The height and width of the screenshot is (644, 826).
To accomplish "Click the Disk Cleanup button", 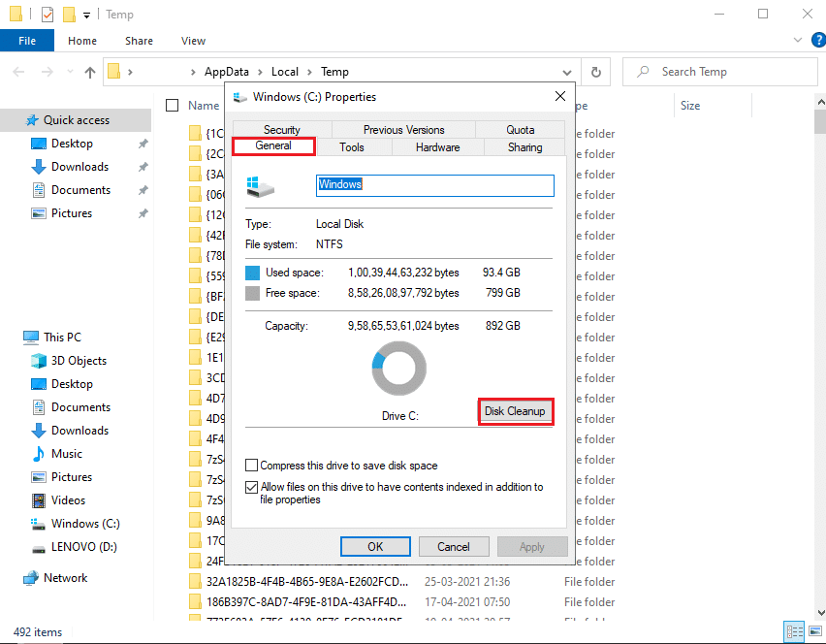I will tap(516, 411).
